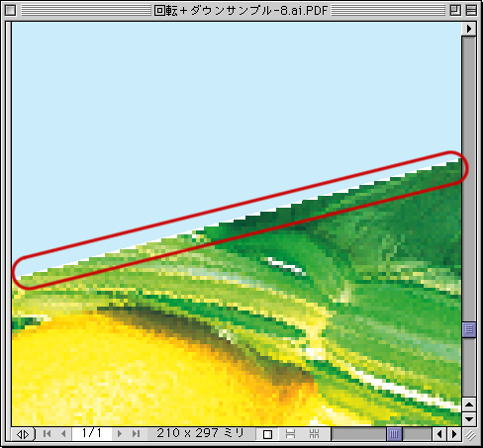Go to the previous page
Image resolution: width=483 pixels, height=448 pixels.
pos(63,434)
